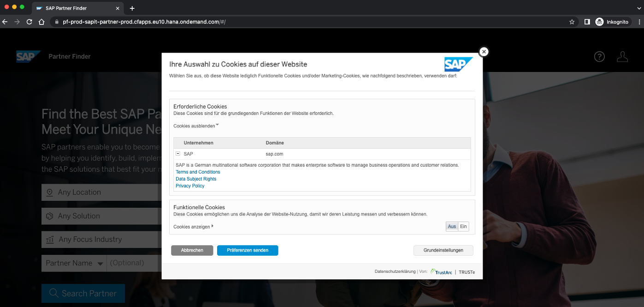Open a new browser tab with plus
Viewport: 644px width, 307px height.
(x=132, y=8)
